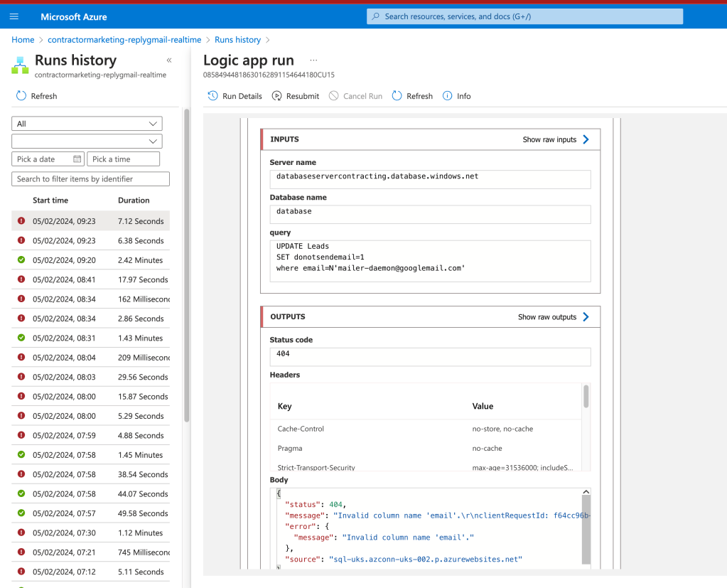727x588 pixels.
Task: Open the succeeded run at 07:57
Action: click(x=90, y=513)
